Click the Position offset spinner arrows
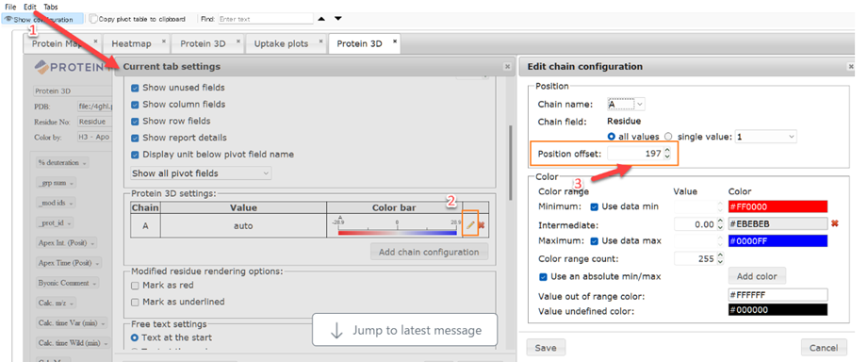Viewport: 868px width, 362px height. point(667,154)
